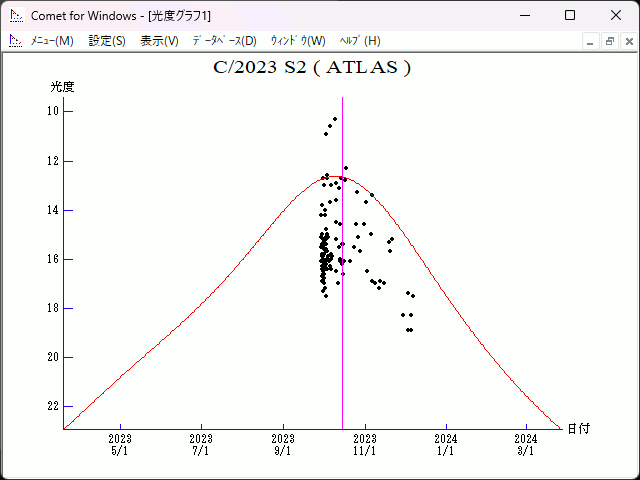This screenshot has height=480, width=640.
Task: Click the graph document icon in menu bar
Action: click(x=15, y=41)
